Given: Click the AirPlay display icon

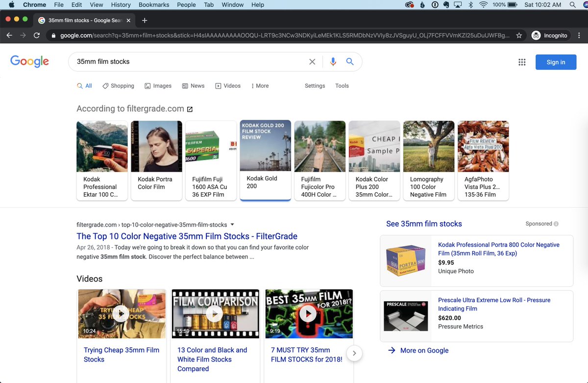Looking at the screenshot, I should click(x=458, y=5).
